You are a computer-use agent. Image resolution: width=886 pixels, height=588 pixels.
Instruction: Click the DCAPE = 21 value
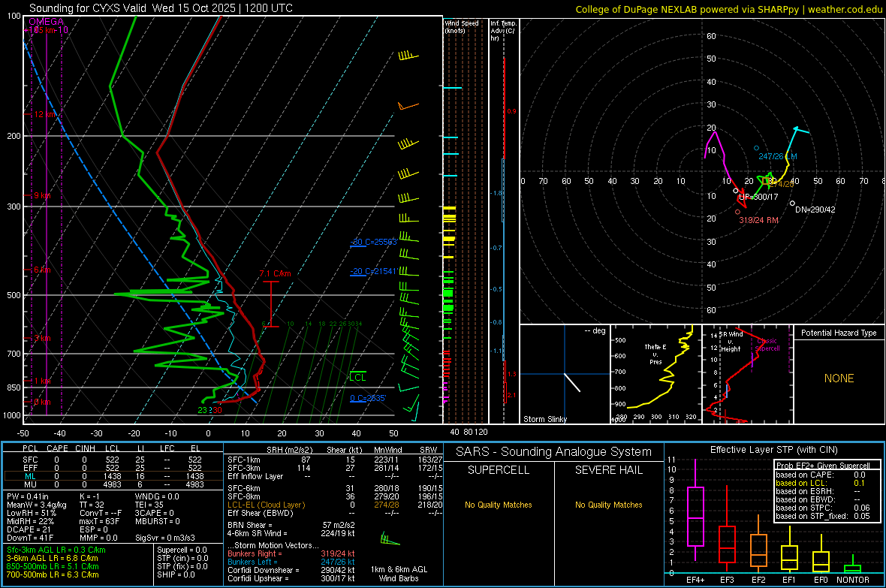[29, 529]
